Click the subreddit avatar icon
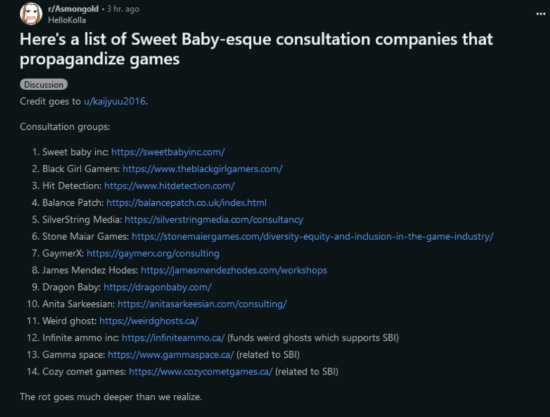Screen dimensions: 550x417 tap(31, 14)
